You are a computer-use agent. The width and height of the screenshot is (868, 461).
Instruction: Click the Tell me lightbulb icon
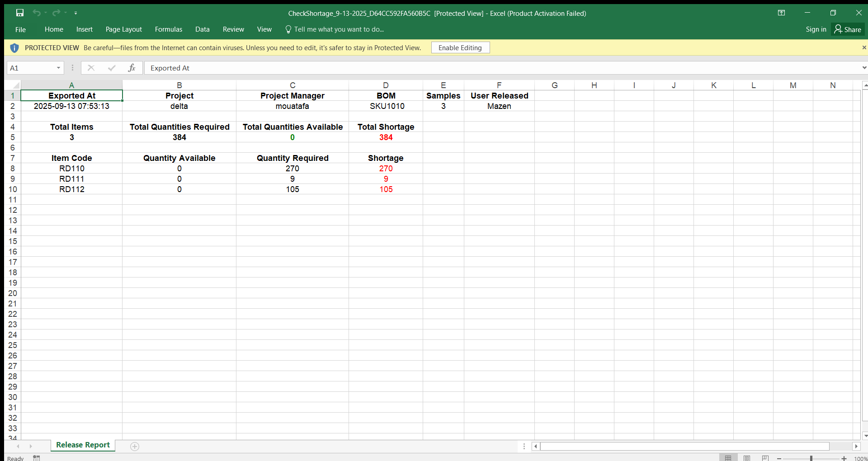click(x=288, y=29)
